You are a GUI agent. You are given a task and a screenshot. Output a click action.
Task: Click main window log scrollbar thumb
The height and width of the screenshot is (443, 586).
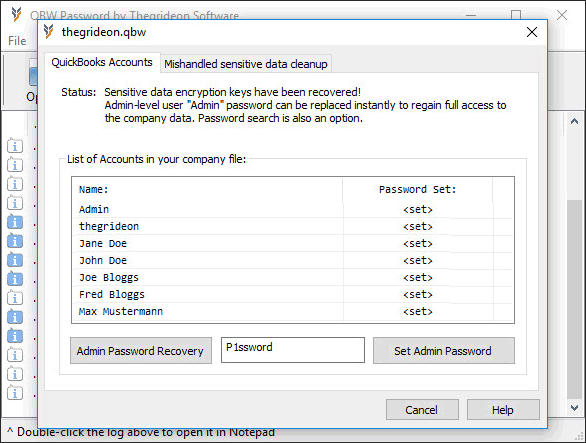(x=574, y=299)
